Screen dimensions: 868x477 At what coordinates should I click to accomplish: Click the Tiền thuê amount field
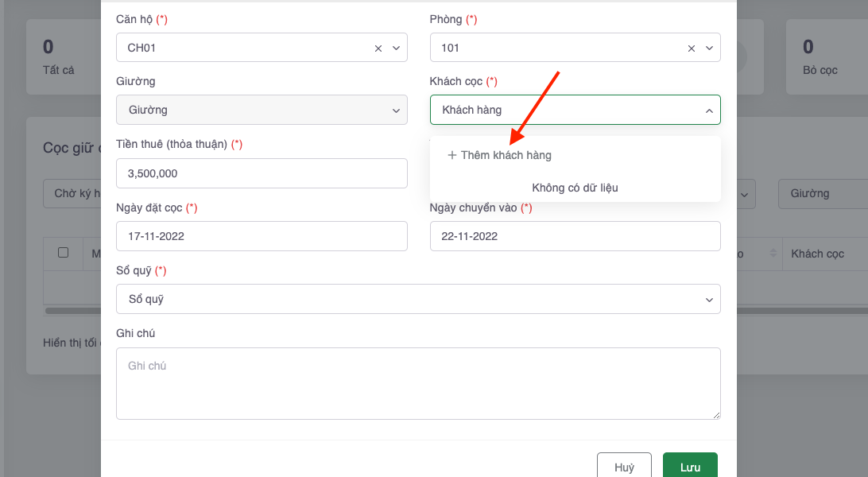[262, 173]
